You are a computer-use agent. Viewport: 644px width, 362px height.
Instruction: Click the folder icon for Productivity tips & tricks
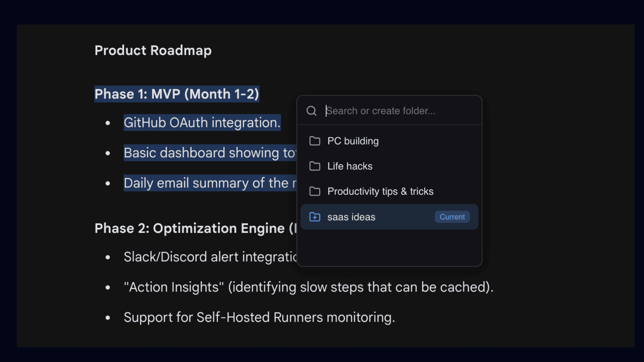[x=315, y=191]
